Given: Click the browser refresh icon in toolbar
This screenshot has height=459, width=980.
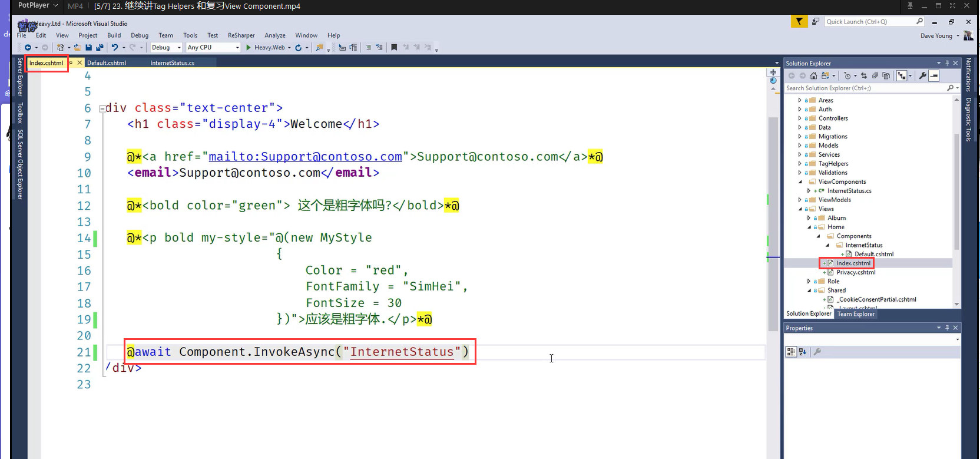Looking at the screenshot, I should click(299, 47).
